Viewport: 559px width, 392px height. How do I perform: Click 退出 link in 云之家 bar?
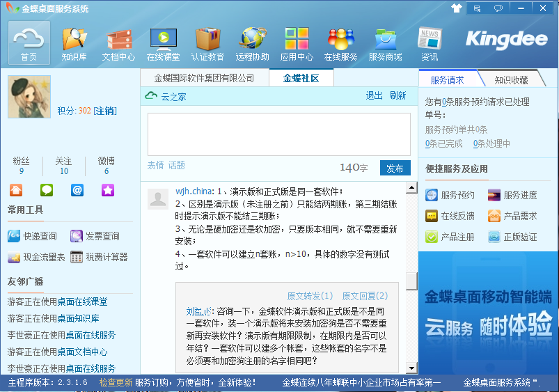[x=374, y=95]
